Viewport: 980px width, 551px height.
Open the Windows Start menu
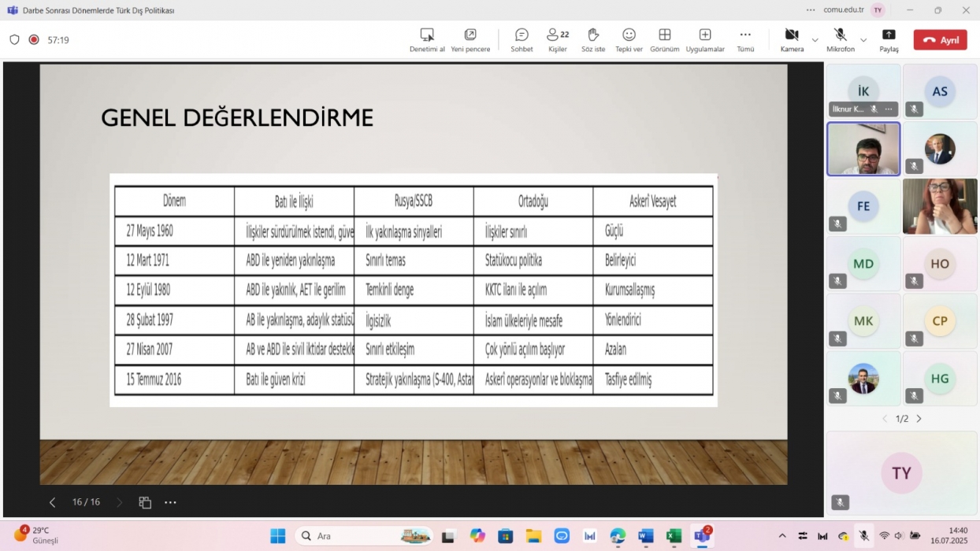(x=278, y=536)
